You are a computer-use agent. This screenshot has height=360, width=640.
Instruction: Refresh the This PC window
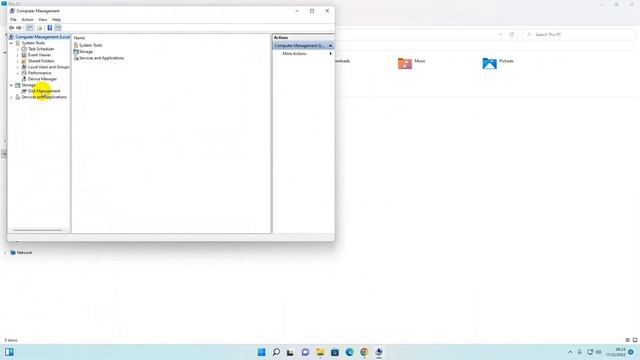[512, 35]
